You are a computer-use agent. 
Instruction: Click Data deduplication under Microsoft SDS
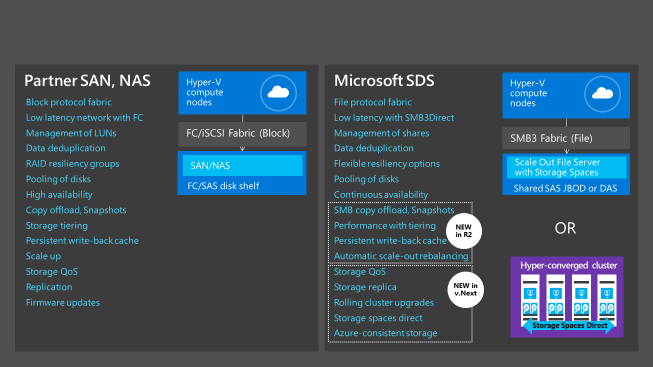click(x=374, y=148)
